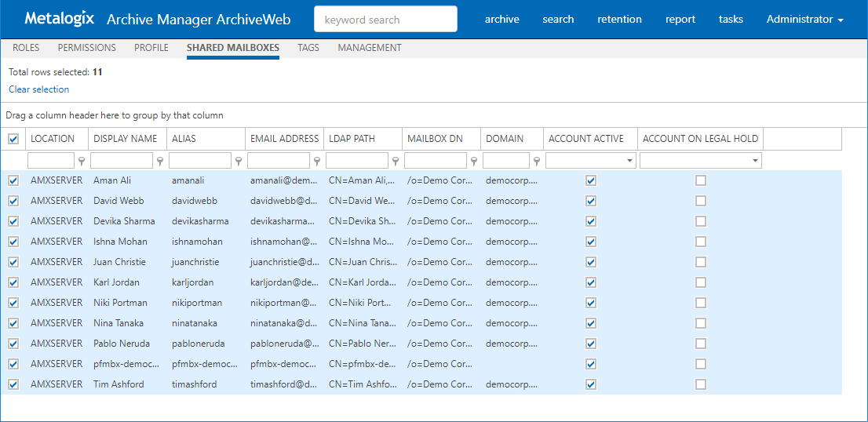Click the Clear selection link
The height and width of the screenshot is (422, 868).
click(x=39, y=89)
